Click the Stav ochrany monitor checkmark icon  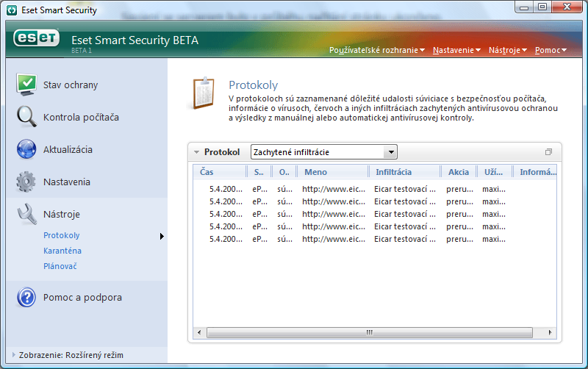click(26, 85)
